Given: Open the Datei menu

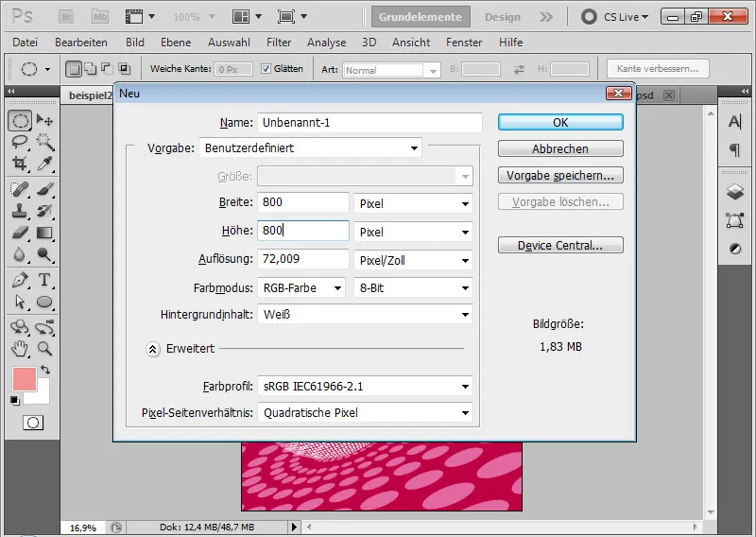Looking at the screenshot, I should point(26,43).
